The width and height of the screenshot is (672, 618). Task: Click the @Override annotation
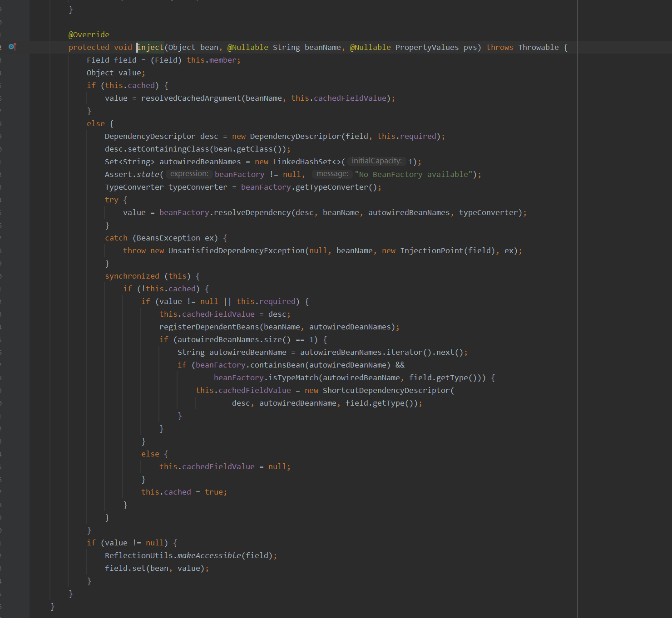(89, 34)
